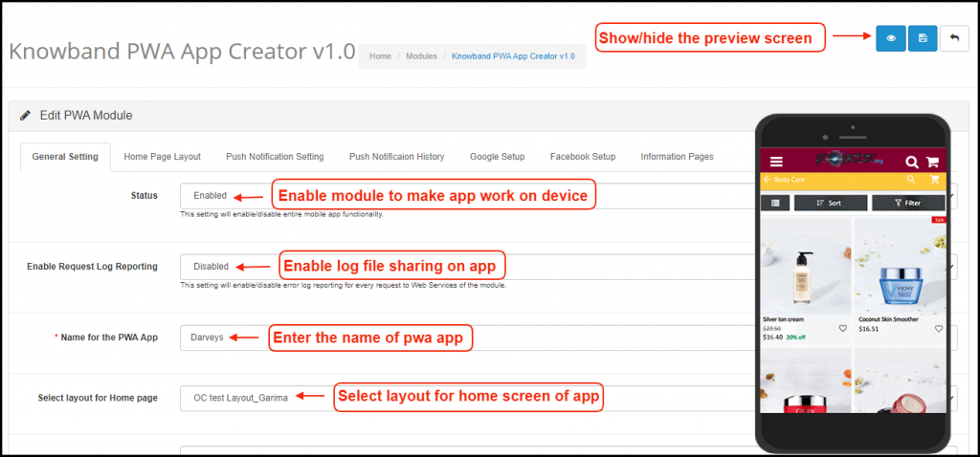Screen dimensions: 980x457
Task: Switch to Home Page Layout tab
Action: tap(163, 157)
